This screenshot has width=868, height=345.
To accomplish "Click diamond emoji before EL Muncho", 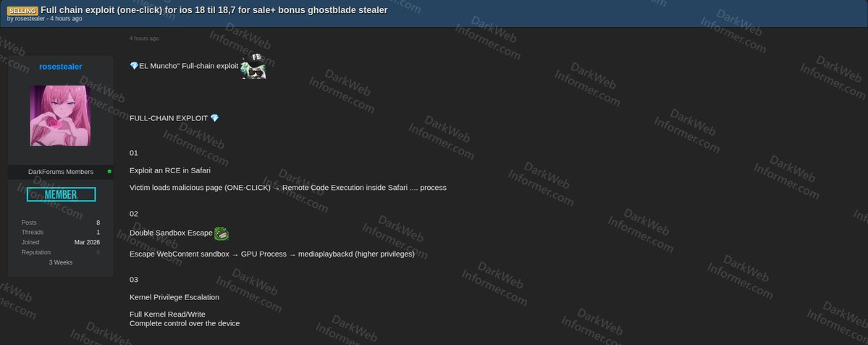I will point(134,66).
